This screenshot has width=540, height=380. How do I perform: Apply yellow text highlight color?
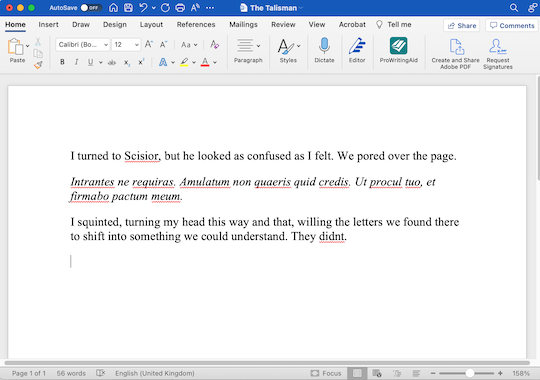point(184,62)
